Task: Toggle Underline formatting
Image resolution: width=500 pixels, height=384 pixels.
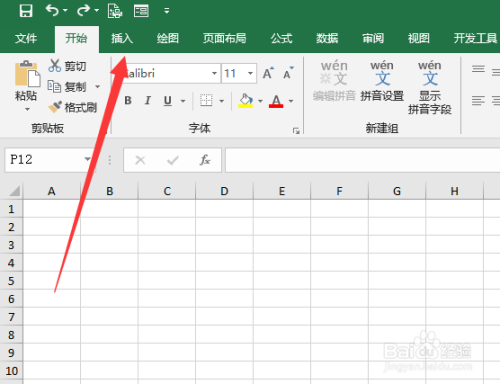Action: coord(168,100)
